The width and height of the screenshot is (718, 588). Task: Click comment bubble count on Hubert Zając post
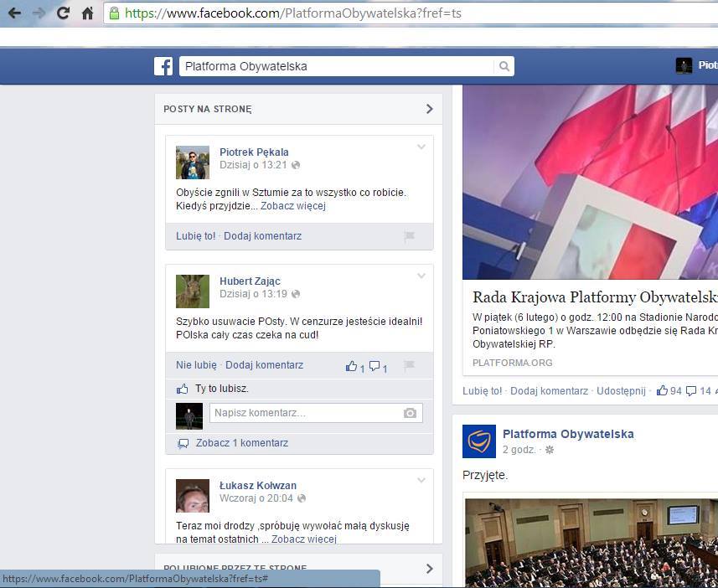click(379, 366)
